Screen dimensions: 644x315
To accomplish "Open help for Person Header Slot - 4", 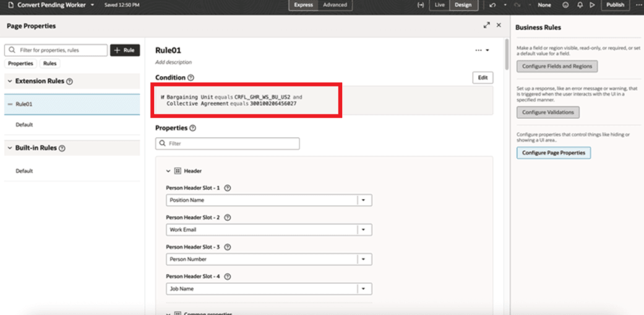I will click(228, 277).
